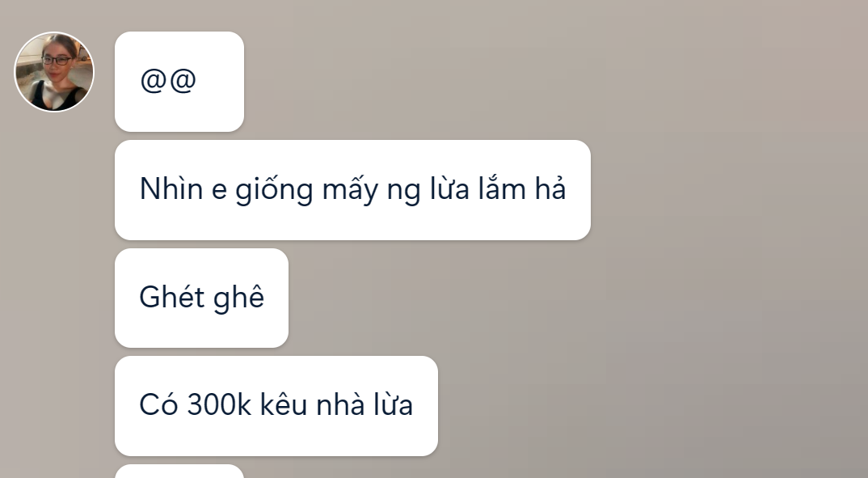The height and width of the screenshot is (478, 868).
Task: Click the word "Nhìn" in the second message
Action: click(x=171, y=189)
